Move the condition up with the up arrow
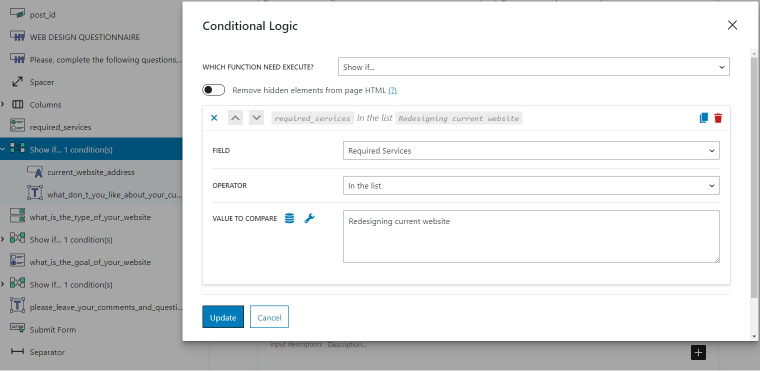This screenshot has height=371, width=760. click(235, 118)
